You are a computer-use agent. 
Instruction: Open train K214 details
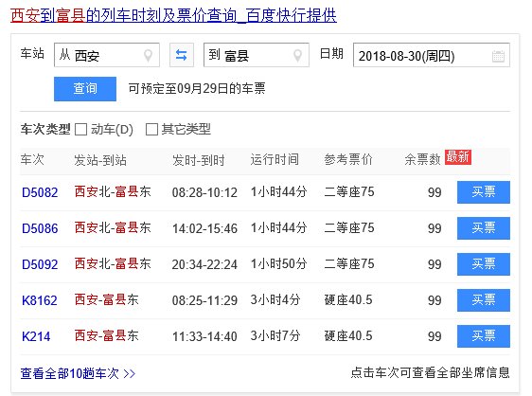[x=36, y=336]
